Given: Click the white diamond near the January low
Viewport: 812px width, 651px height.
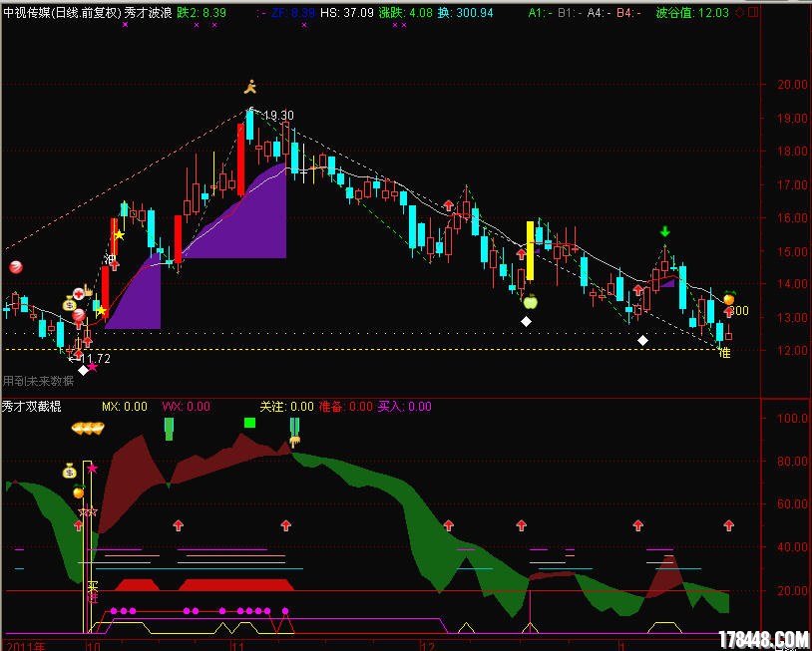Looking at the screenshot, I should coord(642,341).
